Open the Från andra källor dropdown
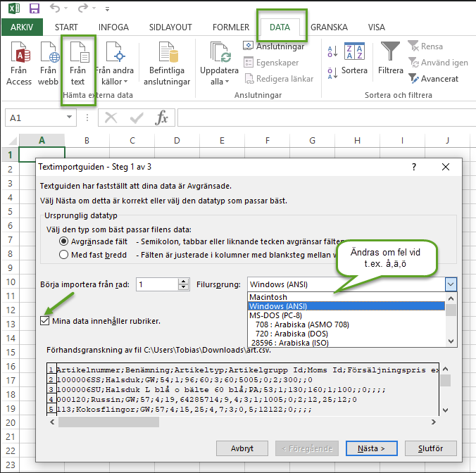The image size is (476, 473). click(x=114, y=63)
